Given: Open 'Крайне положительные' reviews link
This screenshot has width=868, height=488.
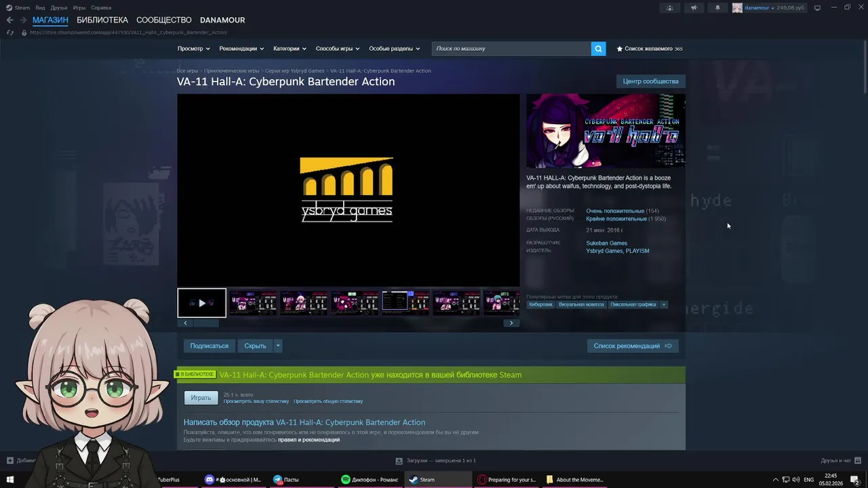Looking at the screenshot, I should pos(616,219).
